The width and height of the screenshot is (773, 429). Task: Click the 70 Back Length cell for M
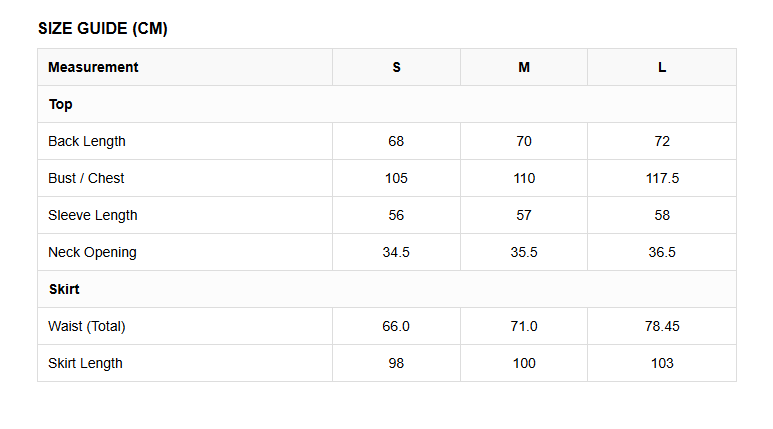tap(524, 141)
